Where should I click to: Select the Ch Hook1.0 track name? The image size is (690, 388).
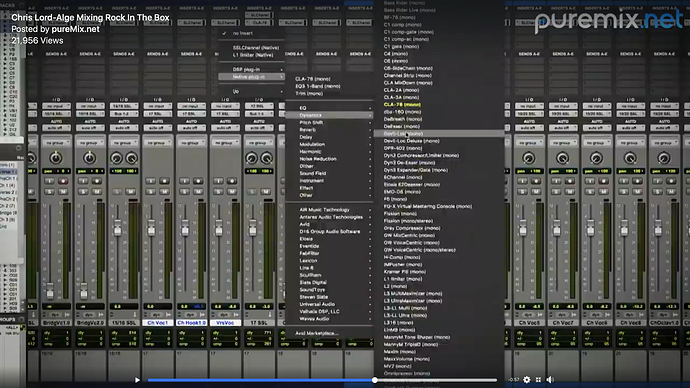pos(191,323)
